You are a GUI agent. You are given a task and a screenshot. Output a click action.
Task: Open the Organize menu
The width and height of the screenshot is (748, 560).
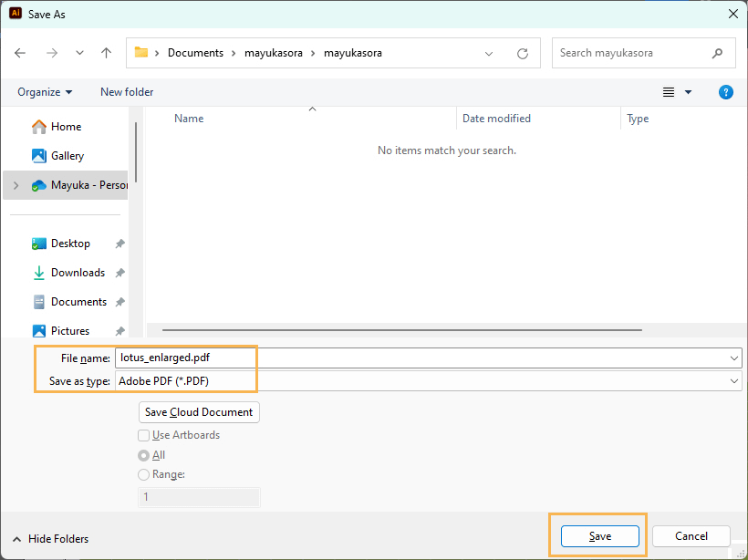(x=45, y=92)
